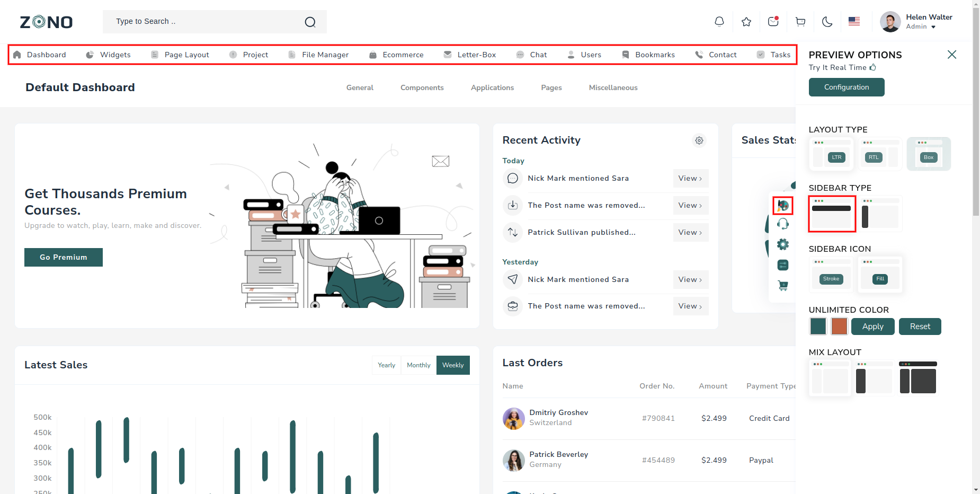Viewport: 980px width, 494px height.
Task: Toggle dark mode with moon icon
Action: (827, 22)
